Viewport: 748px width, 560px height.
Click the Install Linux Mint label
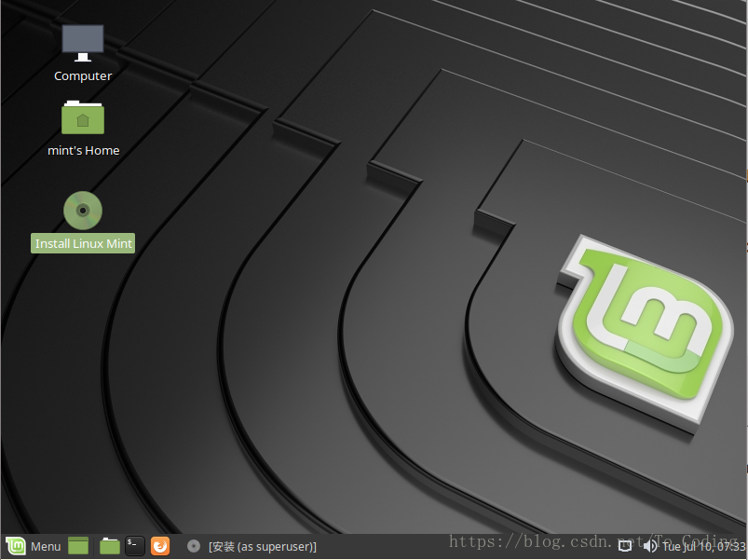(x=83, y=243)
